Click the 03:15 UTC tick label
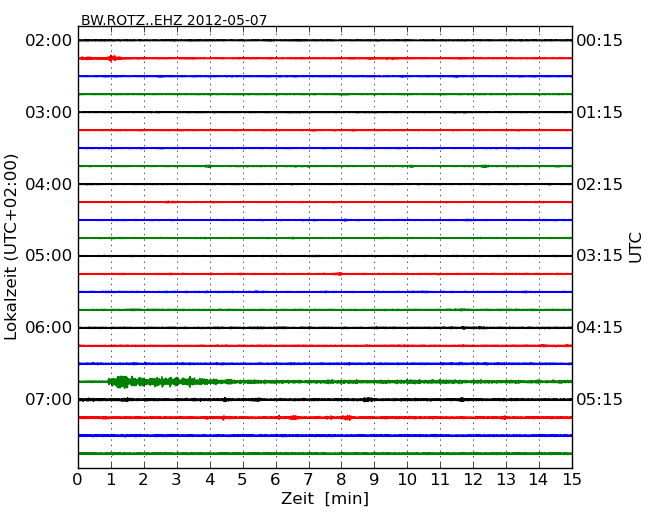 [x=599, y=256]
